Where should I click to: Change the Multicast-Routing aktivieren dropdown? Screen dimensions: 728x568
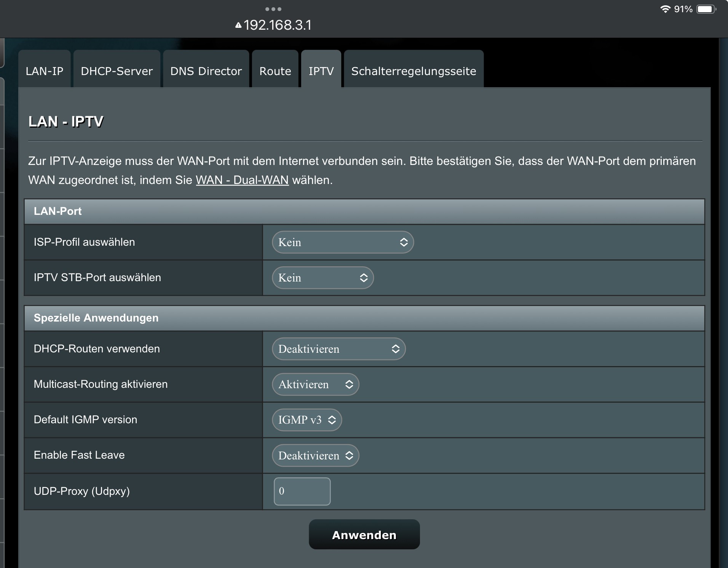tap(315, 384)
